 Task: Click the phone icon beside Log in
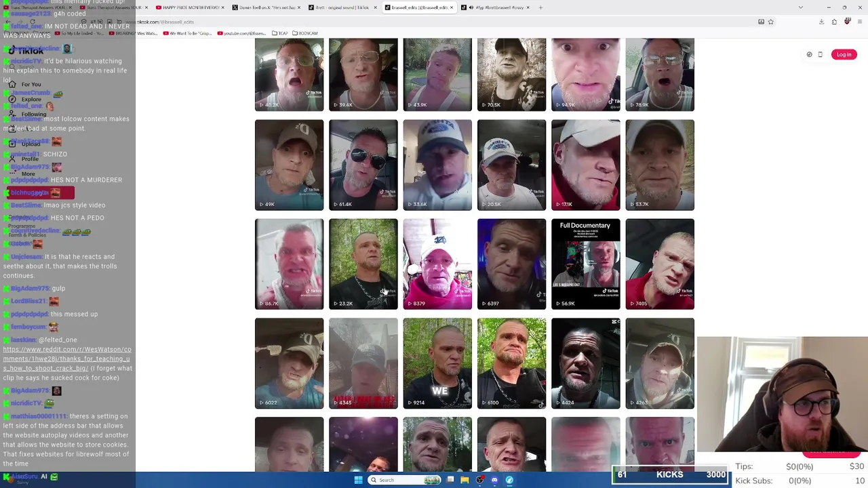pyautogui.click(x=820, y=54)
